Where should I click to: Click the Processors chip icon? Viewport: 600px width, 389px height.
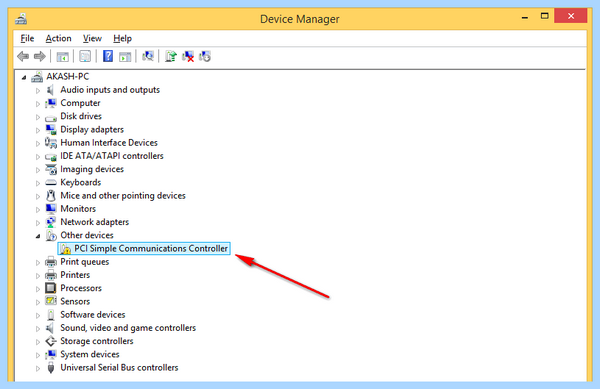[51, 288]
